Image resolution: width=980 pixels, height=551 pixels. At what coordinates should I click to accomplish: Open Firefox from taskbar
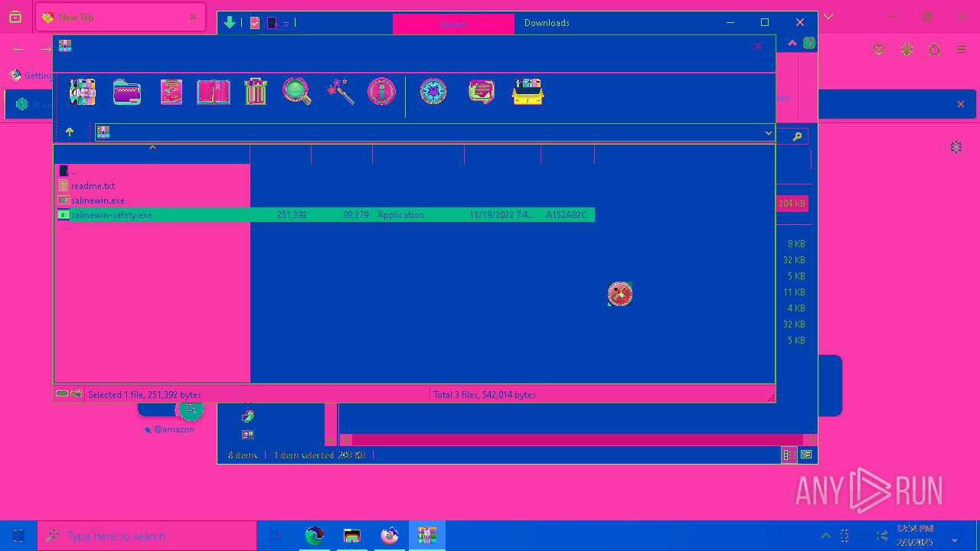[x=390, y=536]
